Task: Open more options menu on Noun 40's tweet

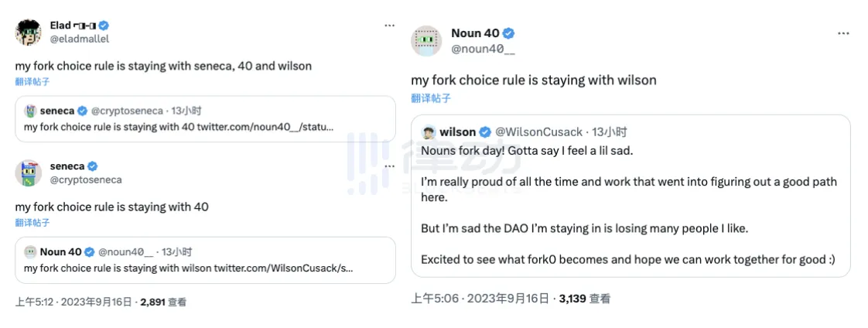Action: click(x=843, y=35)
